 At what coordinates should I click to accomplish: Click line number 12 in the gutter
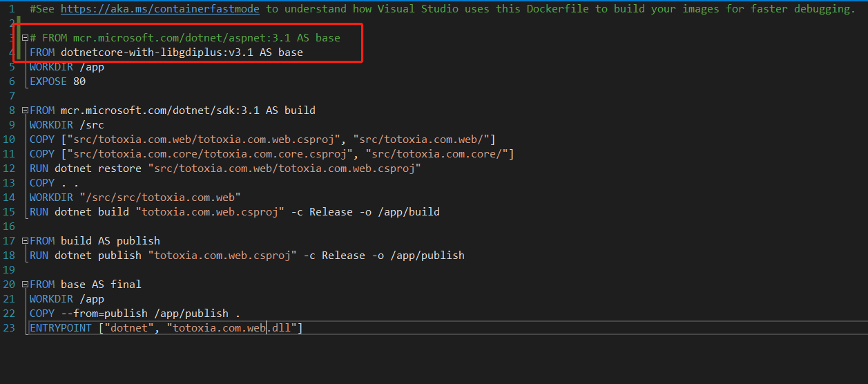point(9,169)
